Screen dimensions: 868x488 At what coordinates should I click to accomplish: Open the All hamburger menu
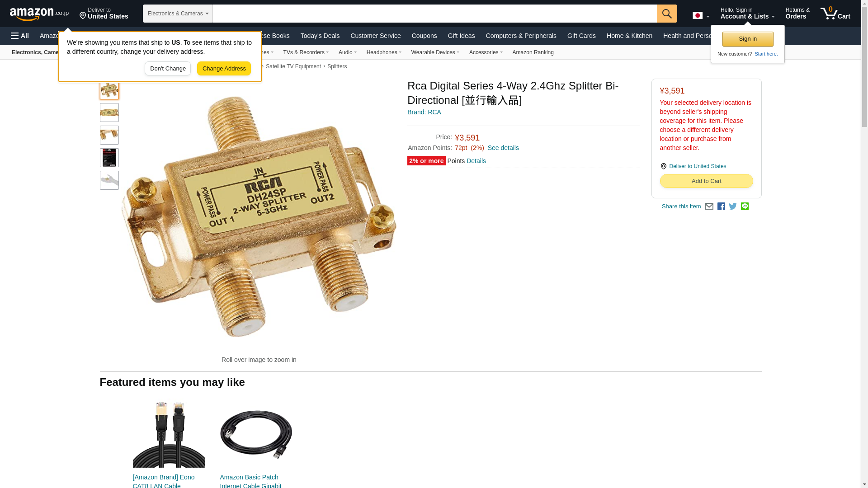pos(20,36)
